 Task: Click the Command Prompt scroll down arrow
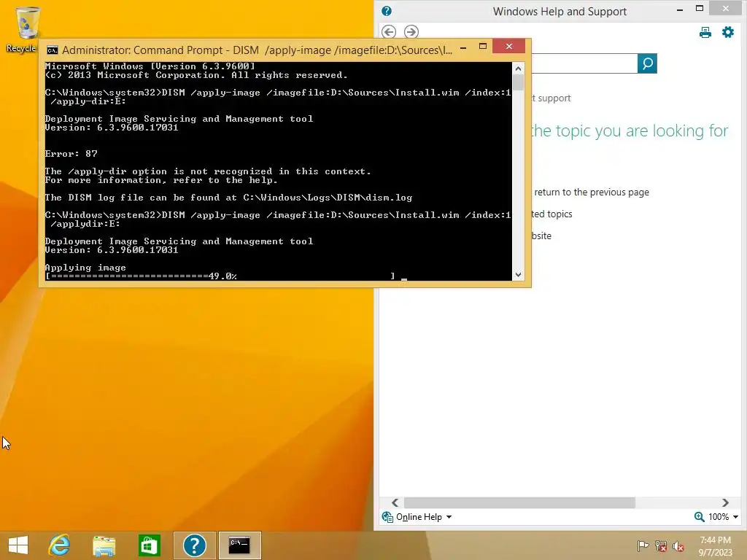519,275
